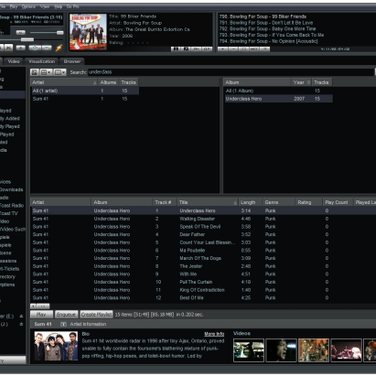
Task: Eject the (J:) drive in the sidebar
Action: [21, 324]
